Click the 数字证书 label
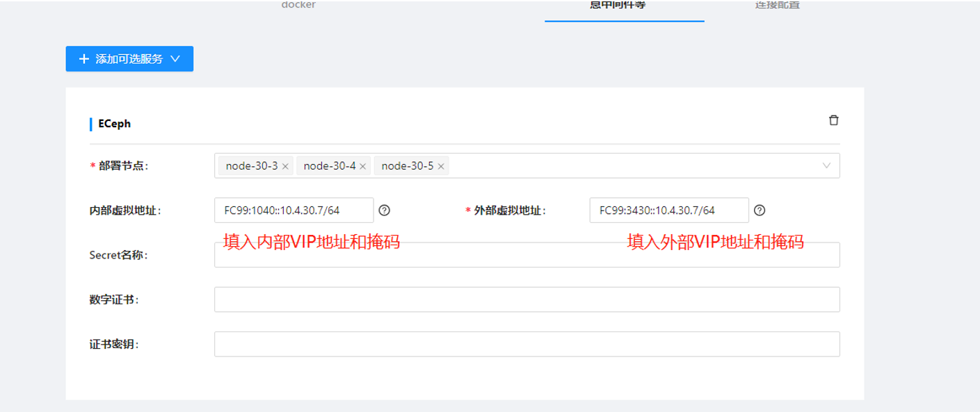 click(x=114, y=299)
